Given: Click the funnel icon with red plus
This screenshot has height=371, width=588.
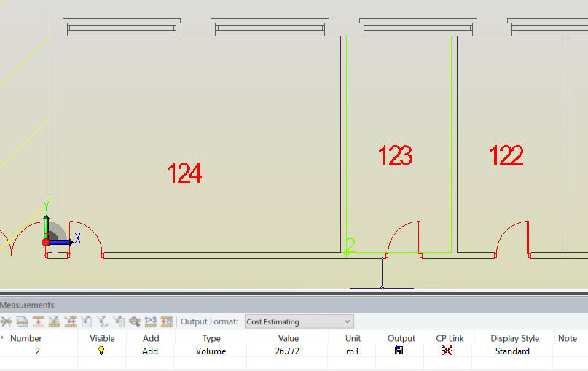Looking at the screenshot, I should tap(71, 321).
